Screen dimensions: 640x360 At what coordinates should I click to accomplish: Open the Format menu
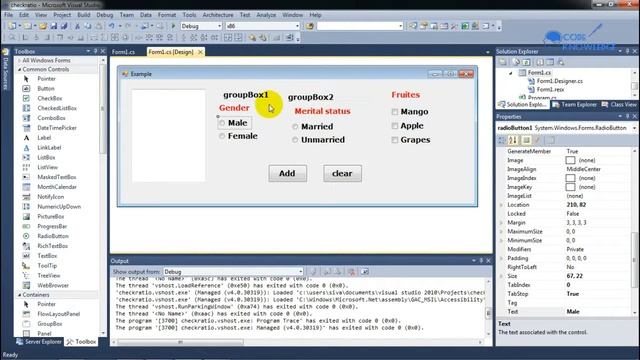click(x=167, y=15)
